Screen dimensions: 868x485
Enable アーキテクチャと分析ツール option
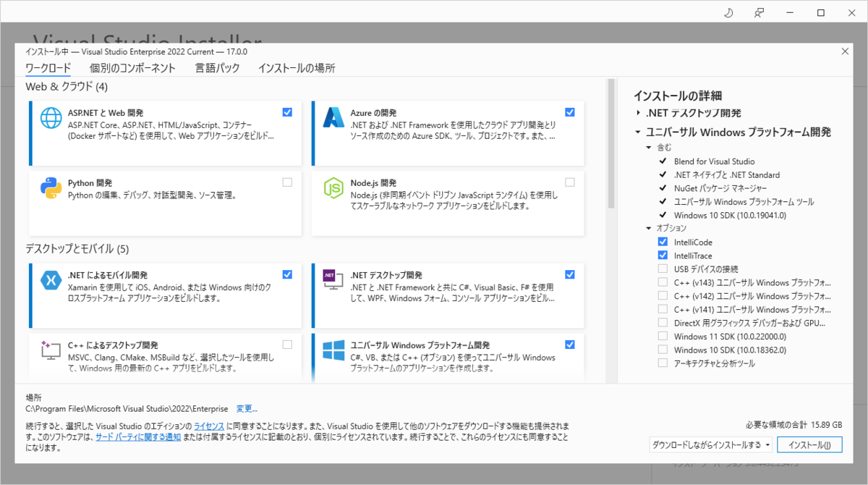(x=663, y=363)
